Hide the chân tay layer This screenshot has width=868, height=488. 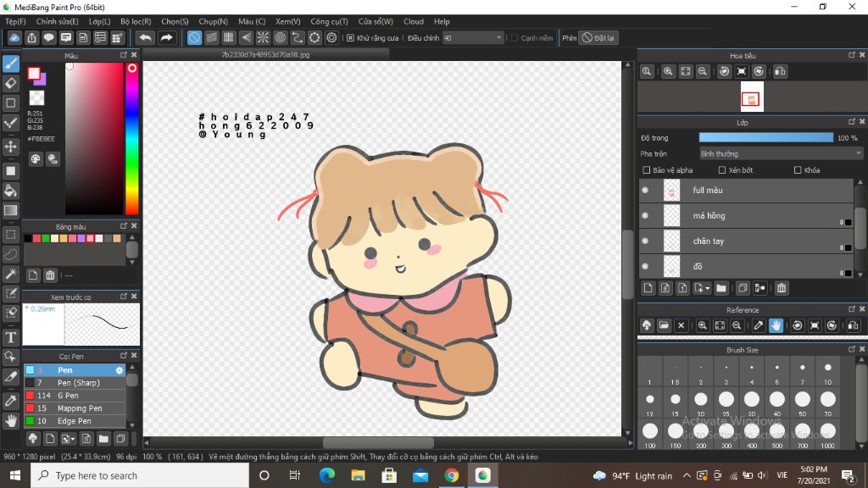click(x=645, y=241)
